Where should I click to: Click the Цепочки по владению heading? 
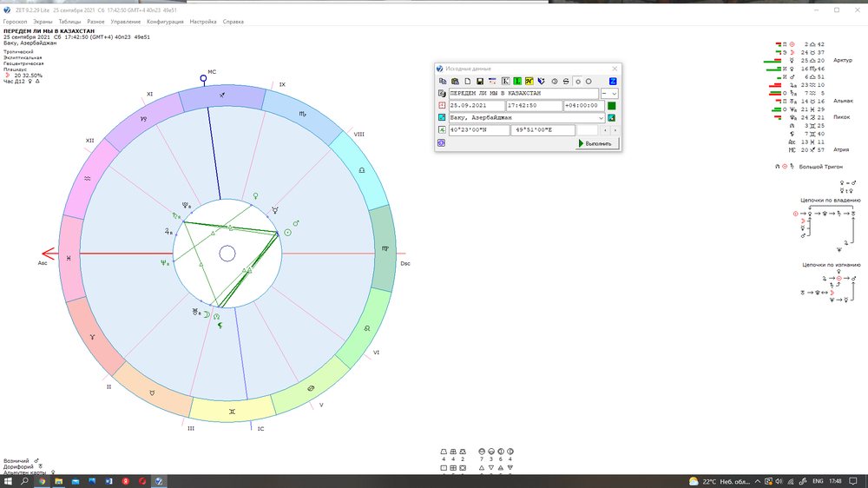(831, 200)
